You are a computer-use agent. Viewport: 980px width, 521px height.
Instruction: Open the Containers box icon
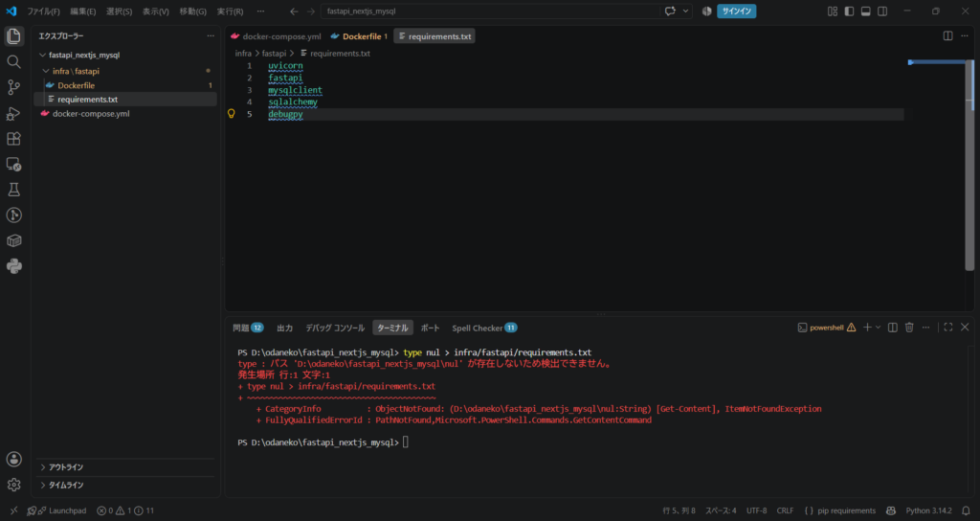click(x=13, y=240)
